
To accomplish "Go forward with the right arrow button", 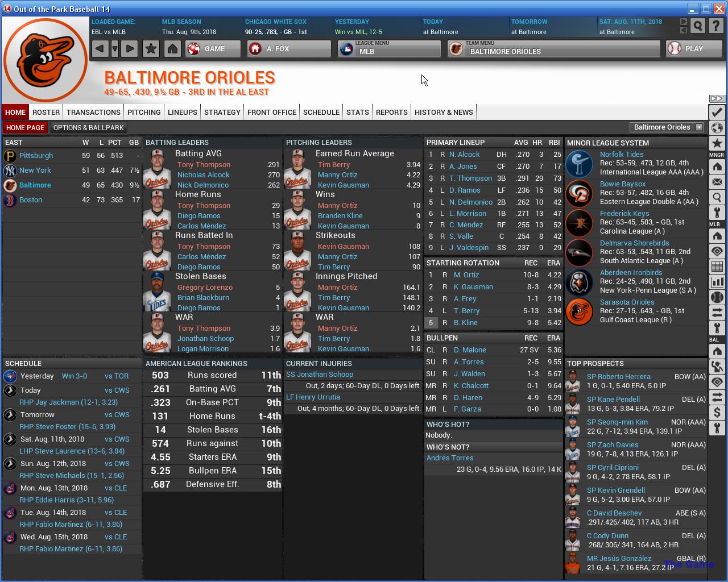I will [130, 48].
